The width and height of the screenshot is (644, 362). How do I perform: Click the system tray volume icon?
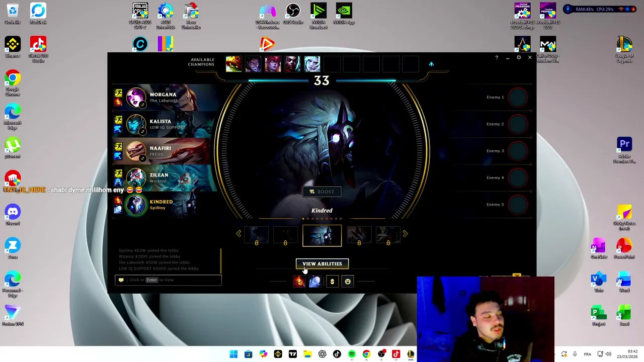(x=608, y=354)
